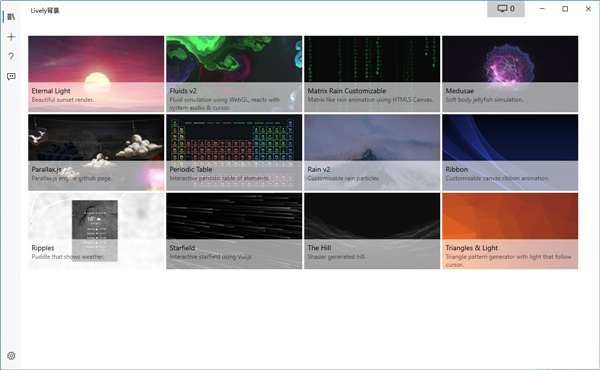Choose the Matrix Rain Customizable wallpaper

point(372,74)
